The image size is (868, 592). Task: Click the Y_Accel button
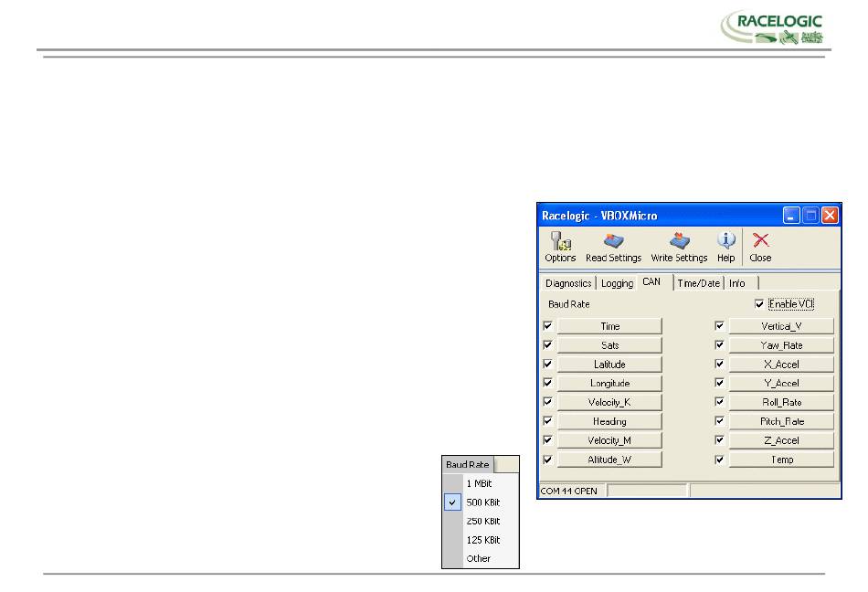pos(781,384)
